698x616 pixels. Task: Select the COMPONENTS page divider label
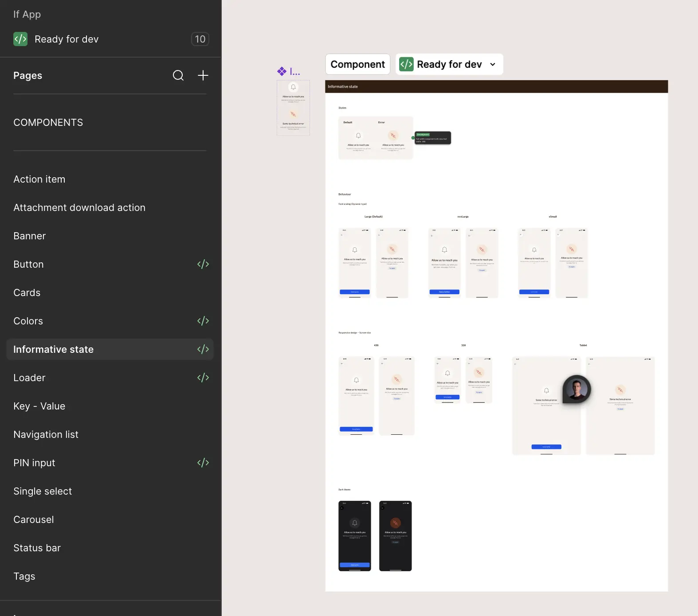pos(48,122)
